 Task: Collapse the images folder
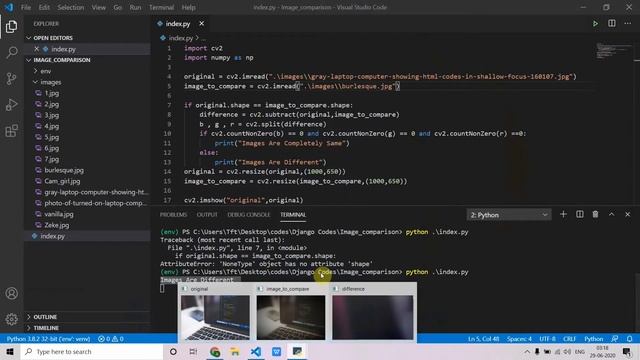(x=51, y=82)
